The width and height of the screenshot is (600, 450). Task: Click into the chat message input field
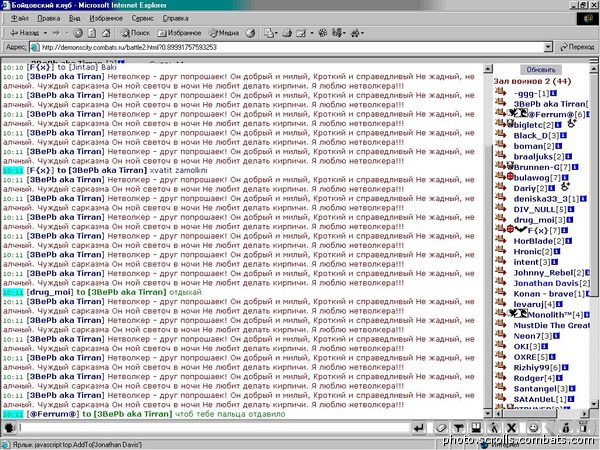click(x=215, y=428)
